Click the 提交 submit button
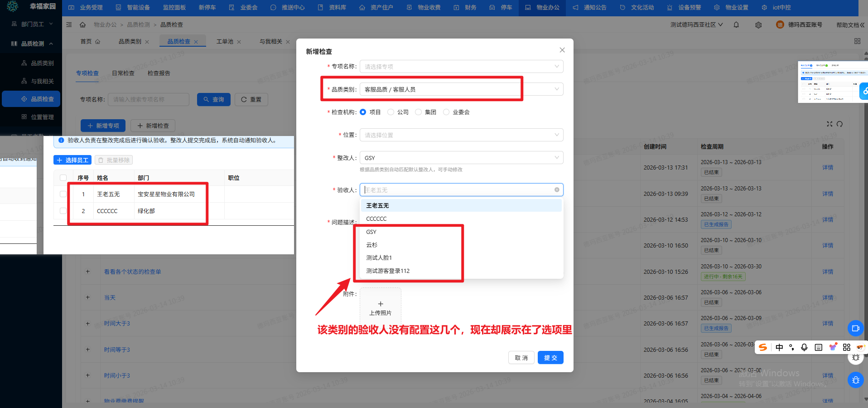Image resolution: width=868 pixels, height=408 pixels. (x=550, y=357)
